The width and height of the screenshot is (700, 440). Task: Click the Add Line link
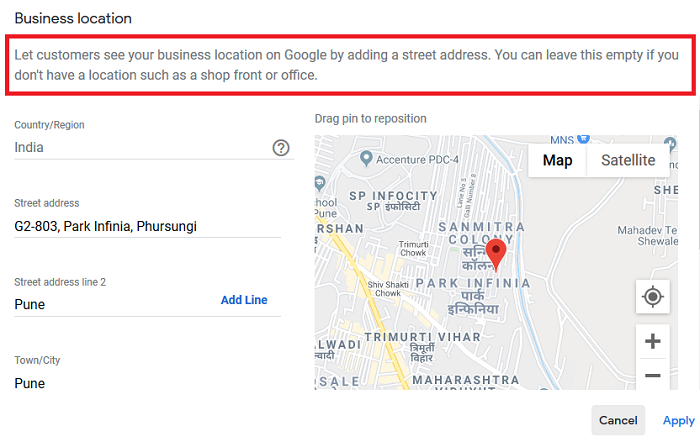click(244, 300)
